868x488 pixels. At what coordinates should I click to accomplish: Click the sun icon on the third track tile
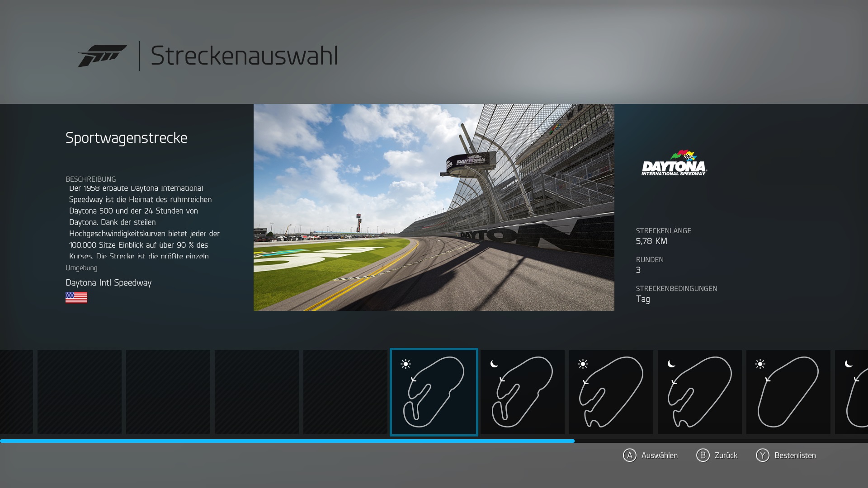pos(583,364)
